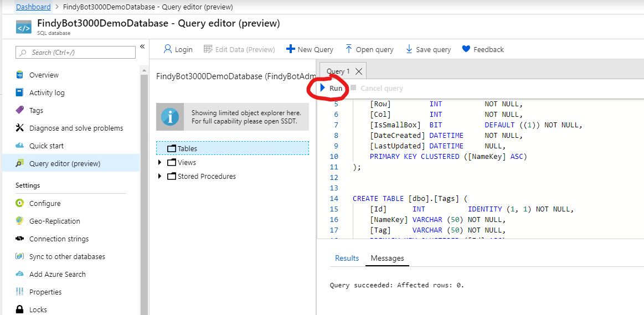This screenshot has height=315, width=644.
Task: Click the New Query plus icon
Action: click(x=290, y=49)
